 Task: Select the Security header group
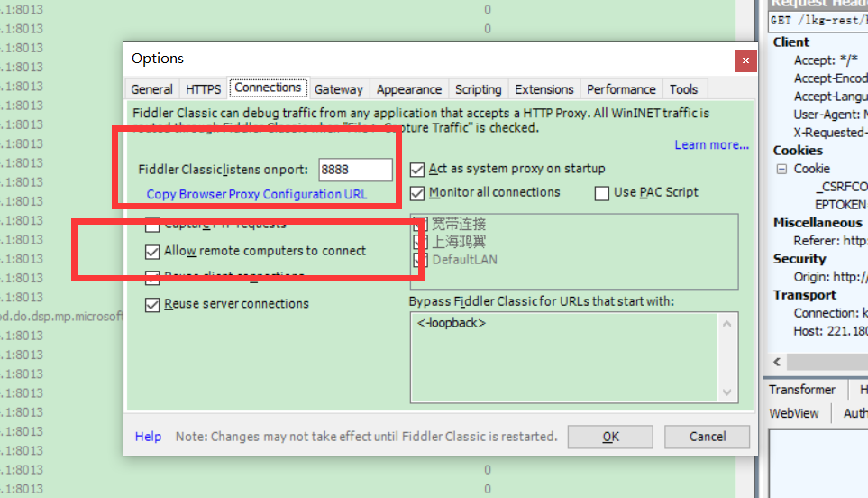799,259
